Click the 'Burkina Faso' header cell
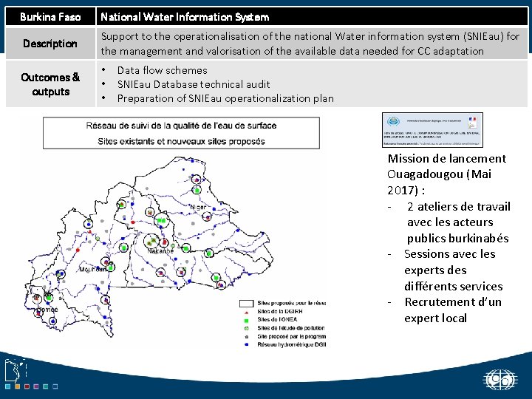Viewport: 532px width, 399px height. coord(50,16)
